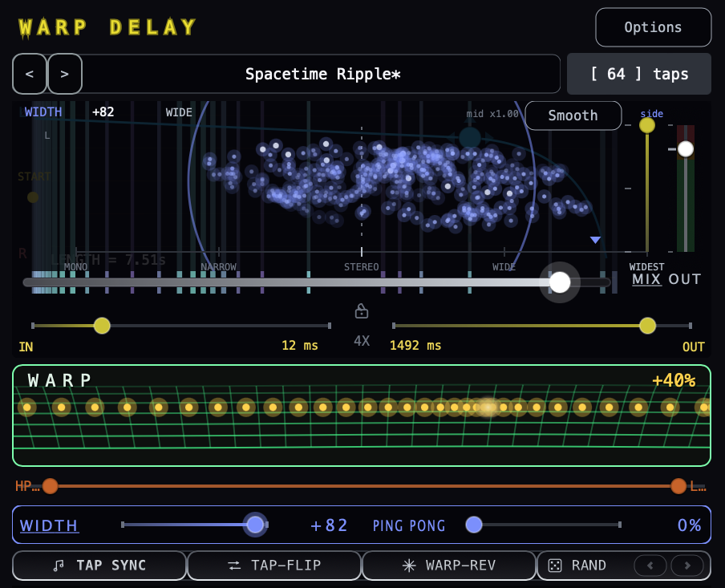Go to next preset with > button

(x=65, y=74)
